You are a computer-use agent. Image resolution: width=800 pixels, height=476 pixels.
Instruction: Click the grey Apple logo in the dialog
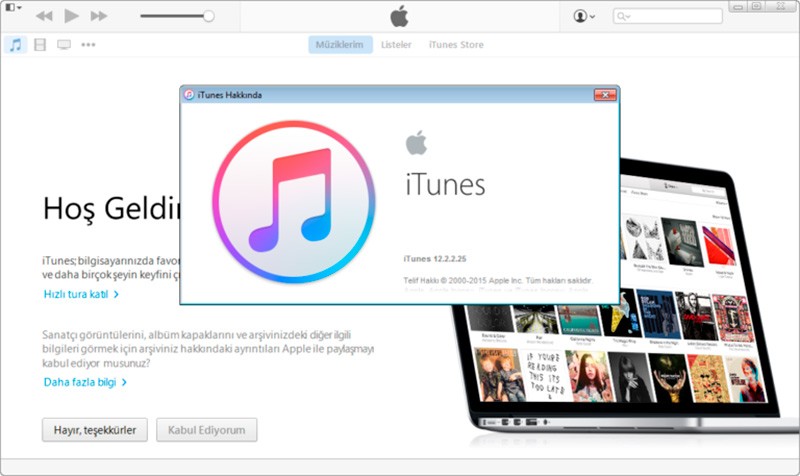pos(416,142)
